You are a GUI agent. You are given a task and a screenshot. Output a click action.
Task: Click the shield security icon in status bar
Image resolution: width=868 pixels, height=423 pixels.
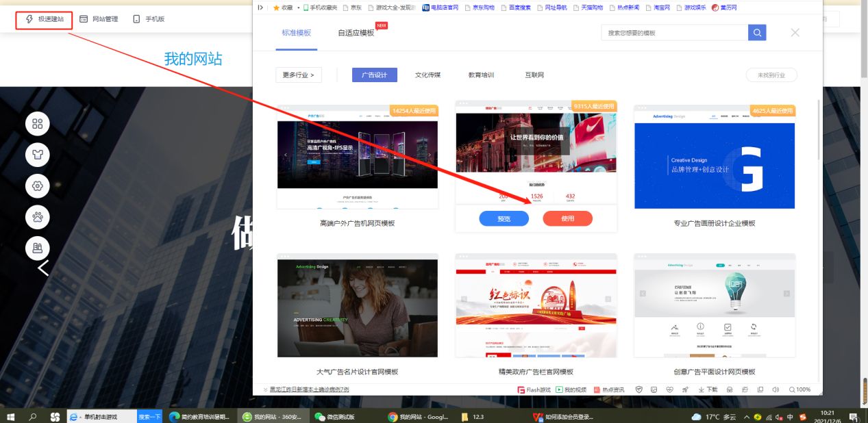pyautogui.click(x=638, y=389)
